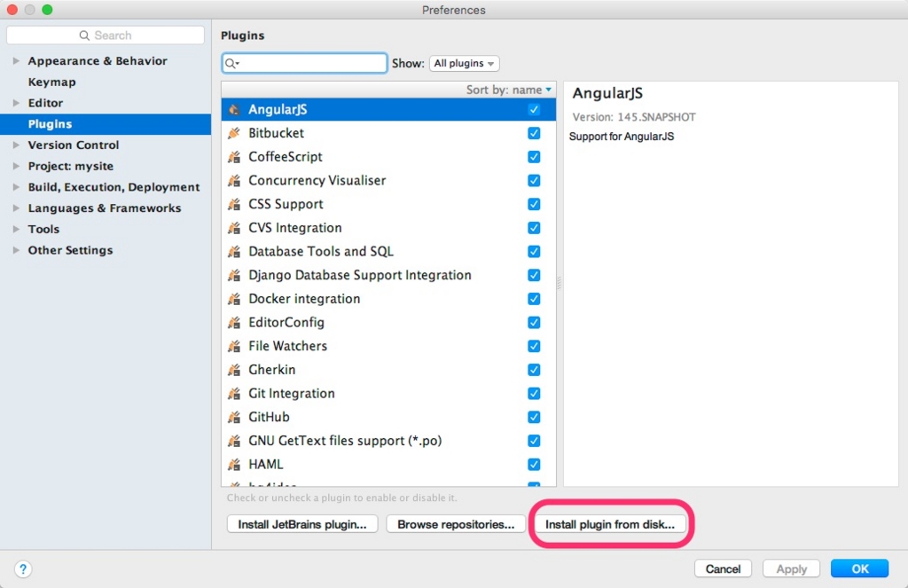Click 'Browse repositories...'
The image size is (908, 588).
pos(455,524)
